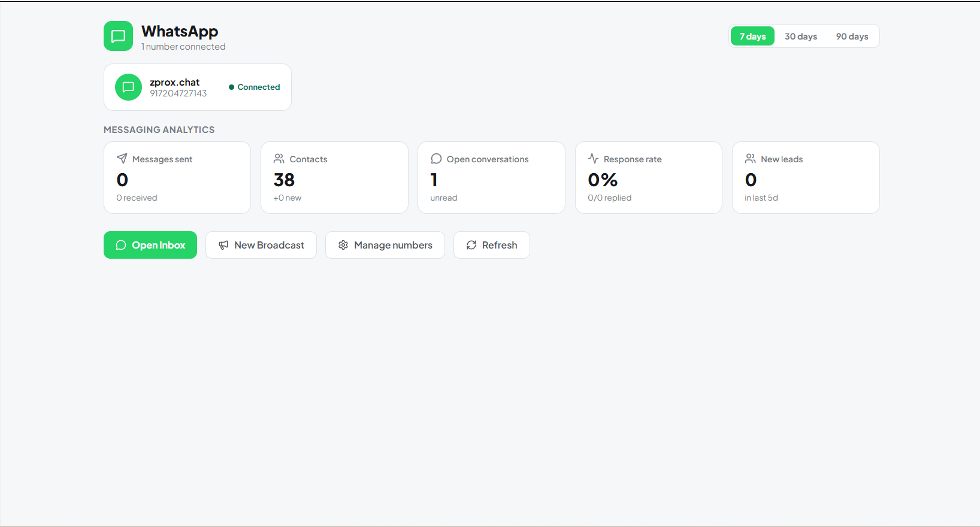
Task: Refresh the analytics data
Action: [x=492, y=245]
